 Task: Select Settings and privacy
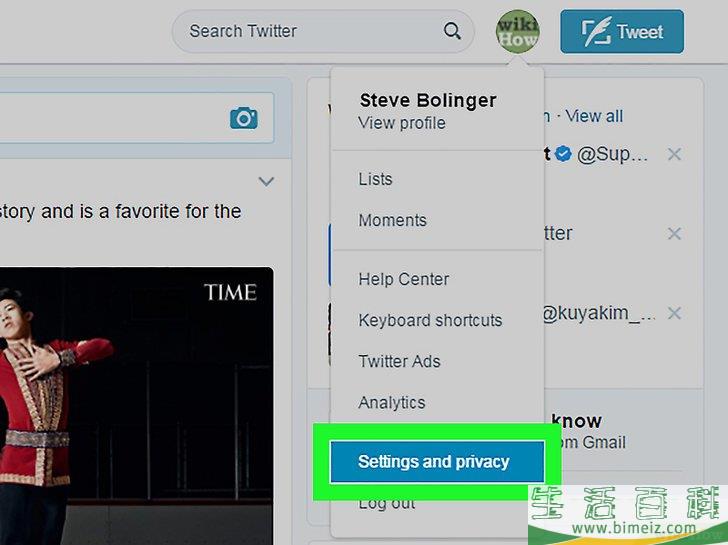point(437,462)
